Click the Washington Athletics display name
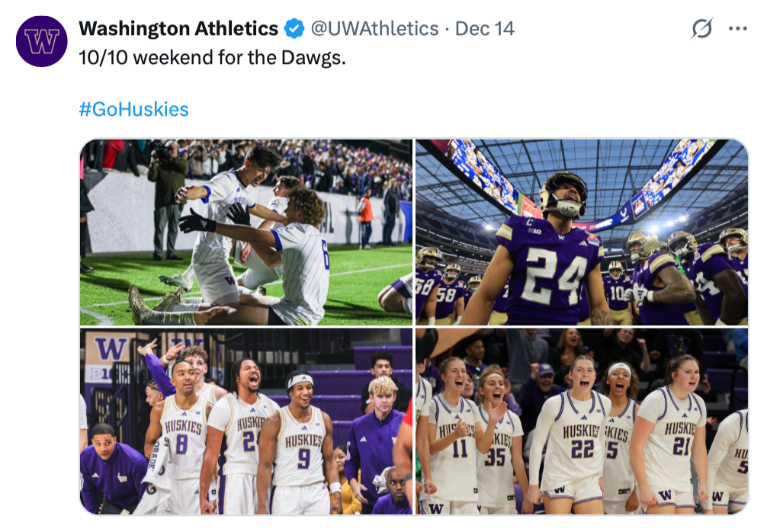Viewport: 767px width, 532px height. point(178,29)
